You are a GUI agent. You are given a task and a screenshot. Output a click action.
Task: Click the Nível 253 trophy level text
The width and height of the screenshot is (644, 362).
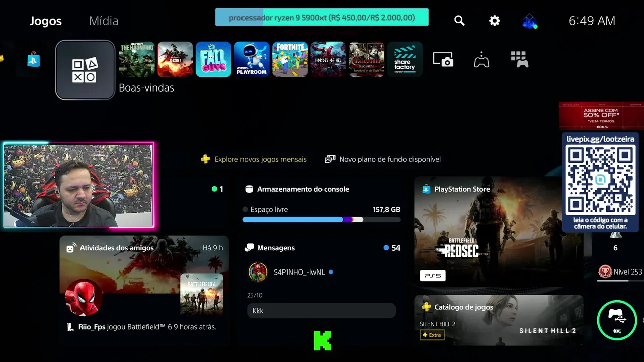[628, 271]
